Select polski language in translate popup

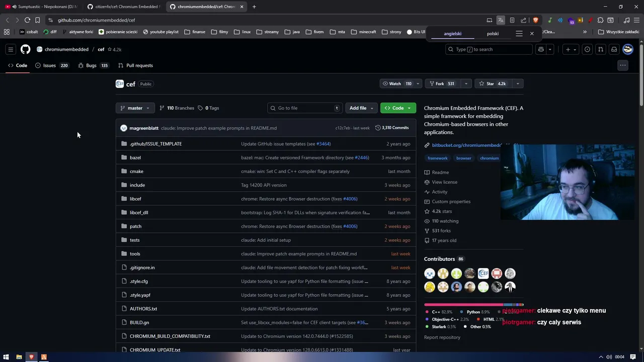coord(493,34)
